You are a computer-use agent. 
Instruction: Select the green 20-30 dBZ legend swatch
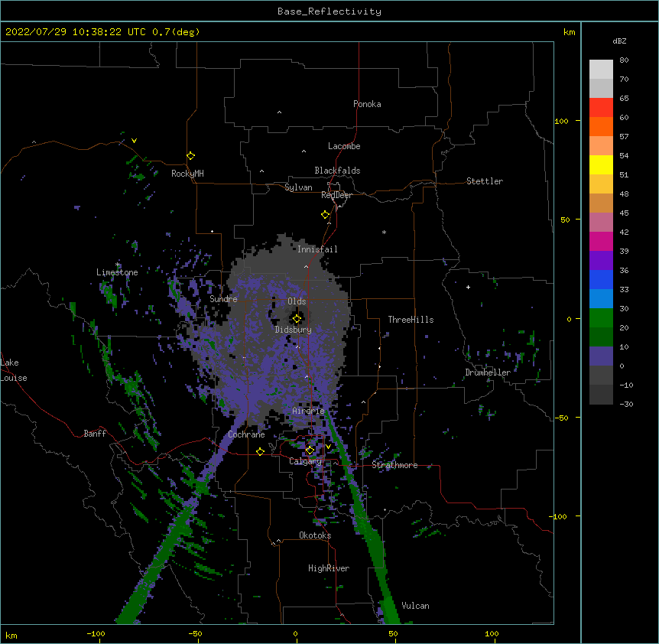click(601, 318)
